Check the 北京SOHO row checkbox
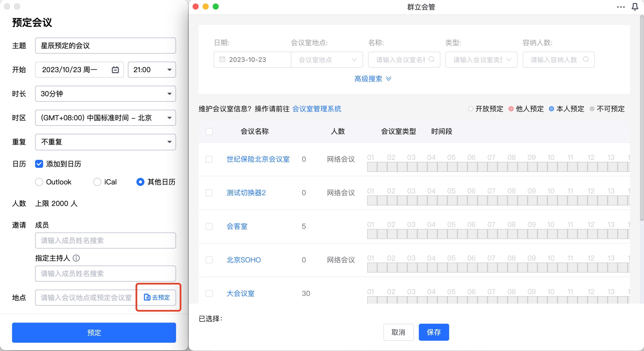This screenshot has width=644, height=351. tap(209, 260)
